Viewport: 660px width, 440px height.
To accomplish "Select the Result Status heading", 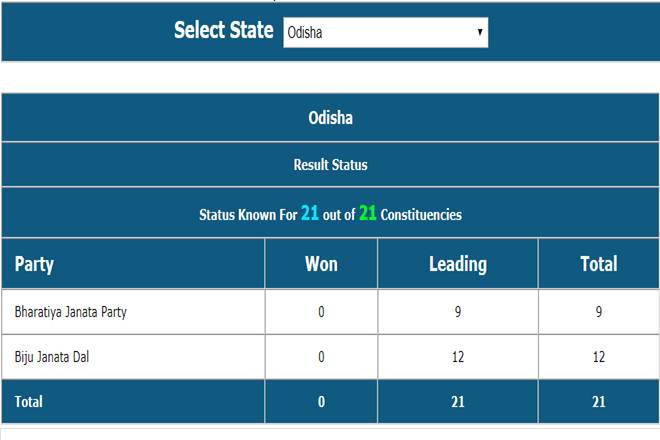I will coord(330,164).
